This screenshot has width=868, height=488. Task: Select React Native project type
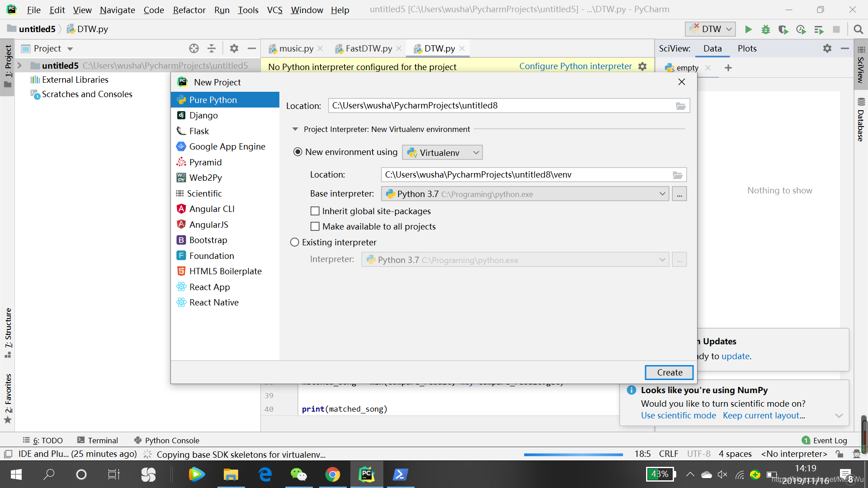(225, 302)
